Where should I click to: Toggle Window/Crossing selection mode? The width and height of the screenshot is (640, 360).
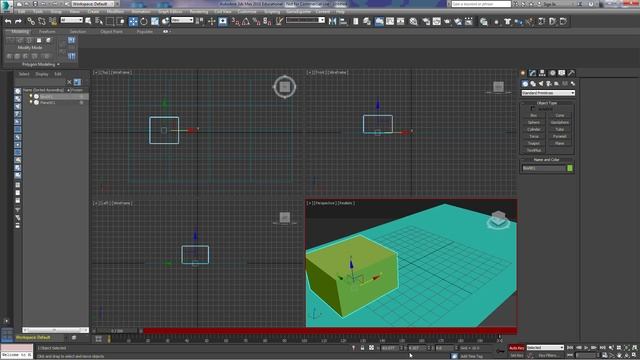click(x=121, y=21)
